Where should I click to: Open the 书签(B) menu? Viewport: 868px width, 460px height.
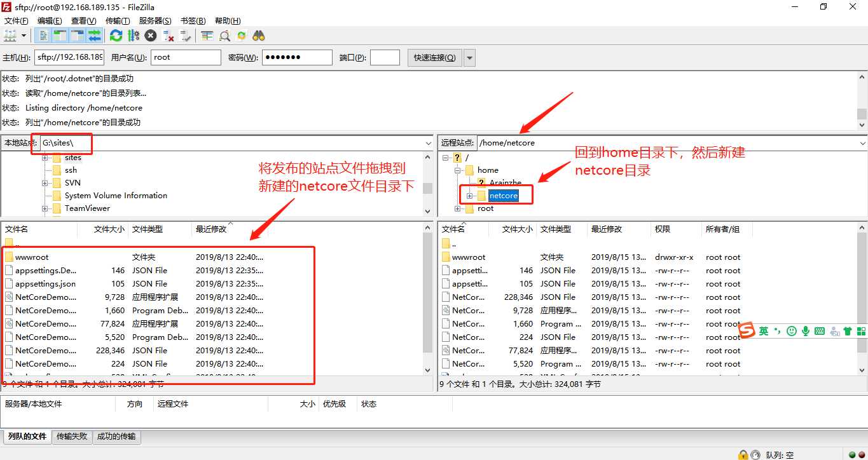click(x=193, y=21)
